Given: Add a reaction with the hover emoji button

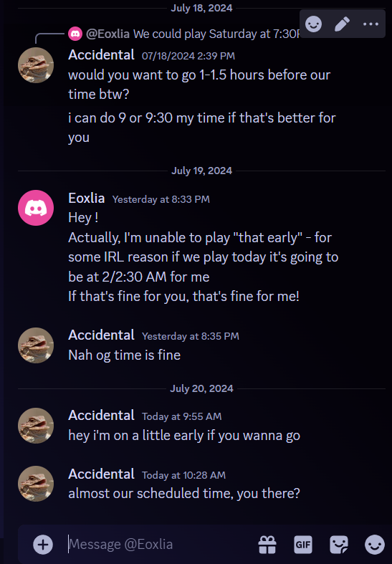Looking at the screenshot, I should click(313, 24).
